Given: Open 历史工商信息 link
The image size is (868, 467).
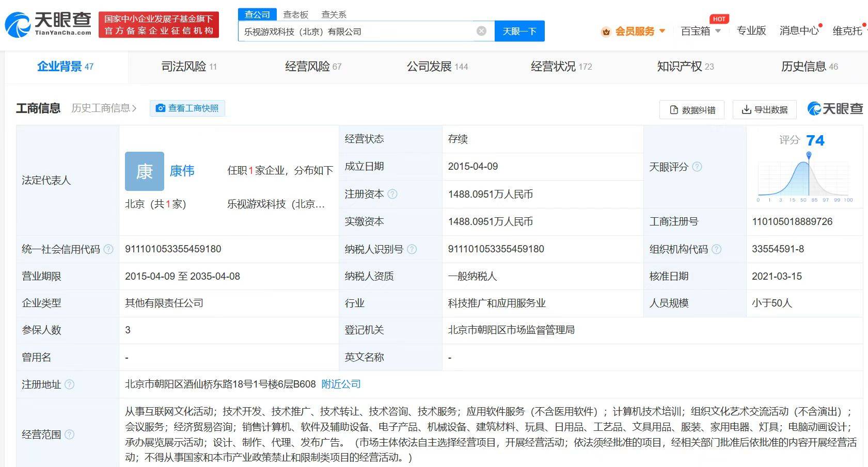Looking at the screenshot, I should [x=104, y=108].
